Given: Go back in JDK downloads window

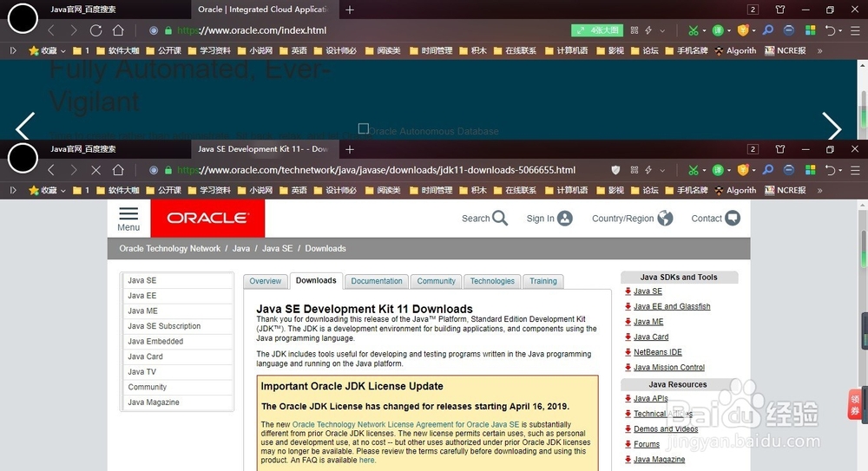Looking at the screenshot, I should 51,170.
